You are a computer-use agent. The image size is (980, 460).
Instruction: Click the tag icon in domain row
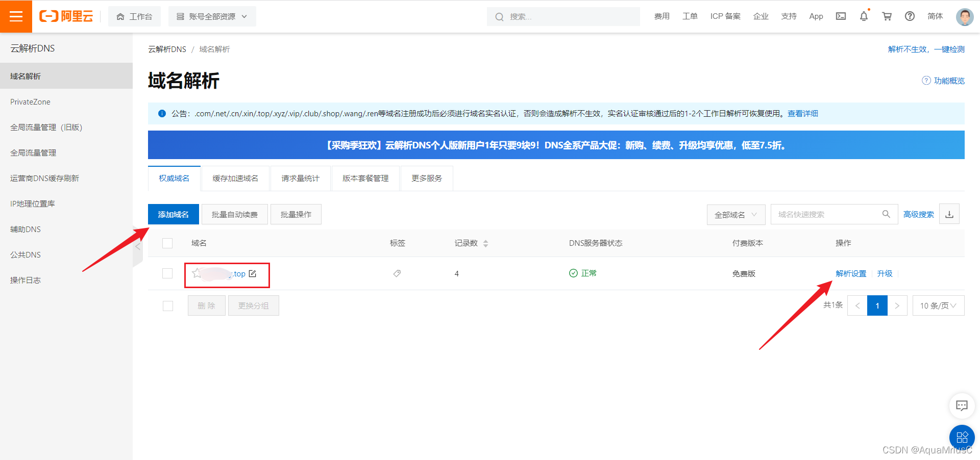397,274
